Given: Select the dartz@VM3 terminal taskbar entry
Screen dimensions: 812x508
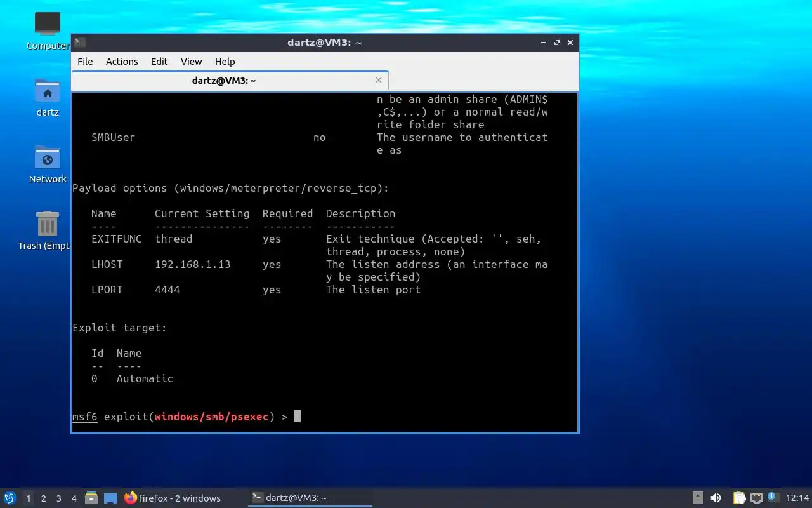Looking at the screenshot, I should pyautogui.click(x=309, y=498).
